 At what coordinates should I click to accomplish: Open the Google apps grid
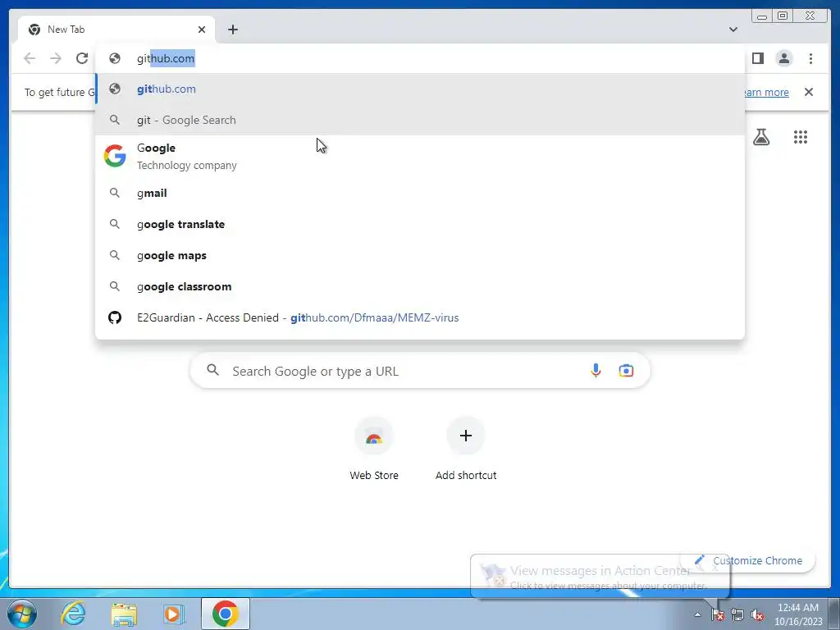click(x=800, y=137)
